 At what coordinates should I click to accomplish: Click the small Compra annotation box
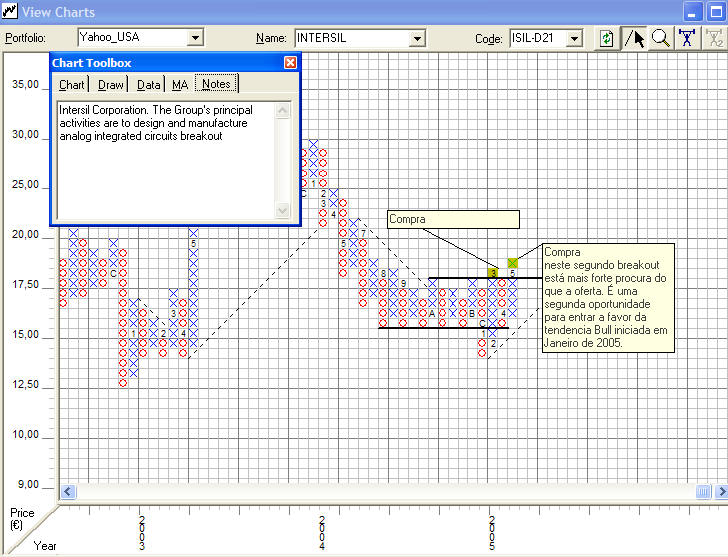(x=453, y=219)
